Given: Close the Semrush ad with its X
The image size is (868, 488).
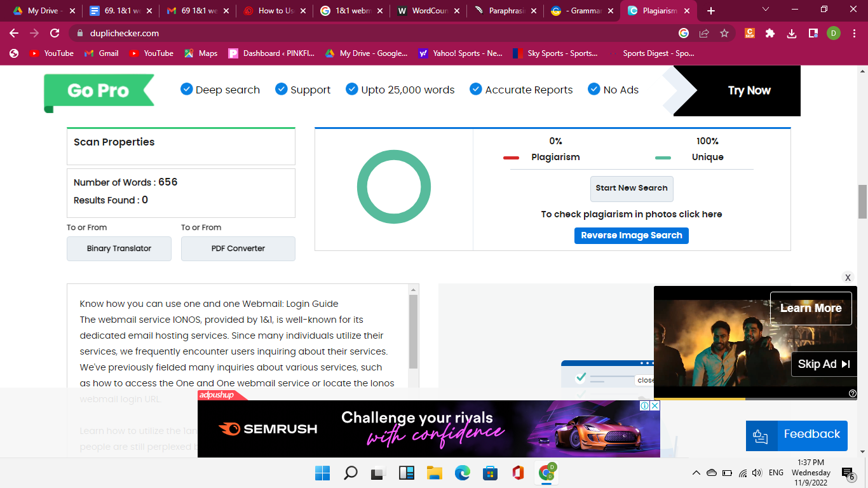Looking at the screenshot, I should 654,405.
